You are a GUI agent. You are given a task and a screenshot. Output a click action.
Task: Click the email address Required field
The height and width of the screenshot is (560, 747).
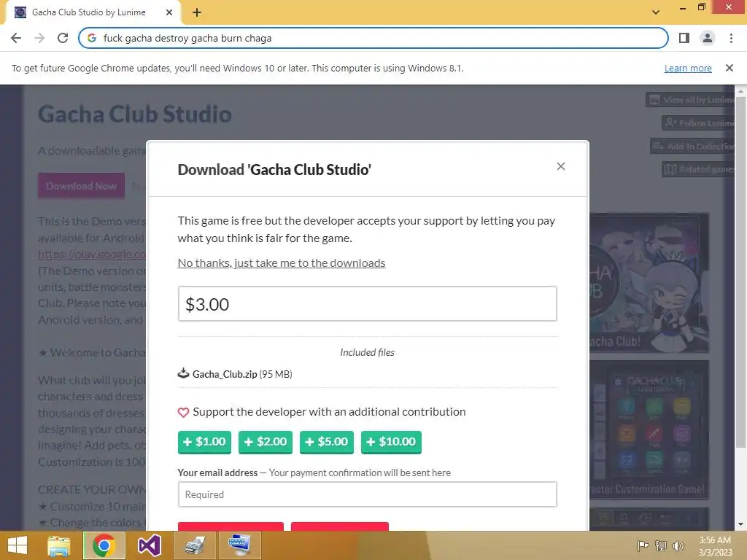(368, 494)
